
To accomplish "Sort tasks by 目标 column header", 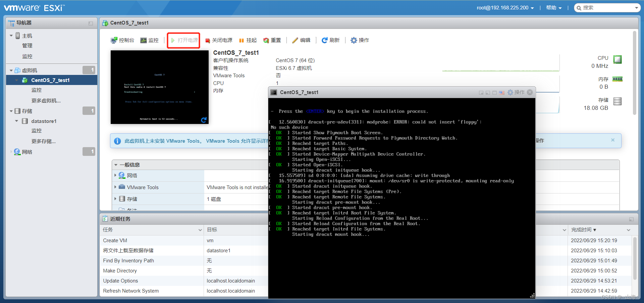I will pyautogui.click(x=212, y=230).
